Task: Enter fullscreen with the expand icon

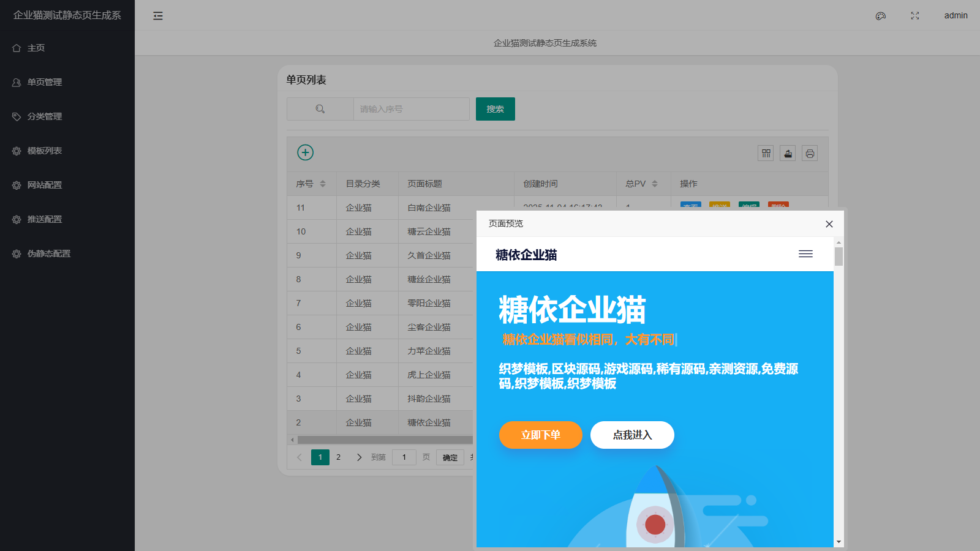Action: tap(915, 16)
